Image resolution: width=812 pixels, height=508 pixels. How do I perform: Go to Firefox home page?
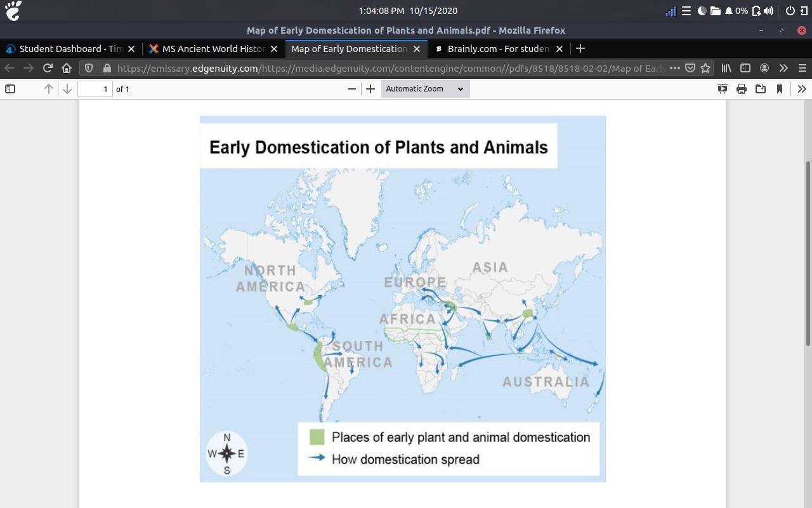(x=67, y=68)
